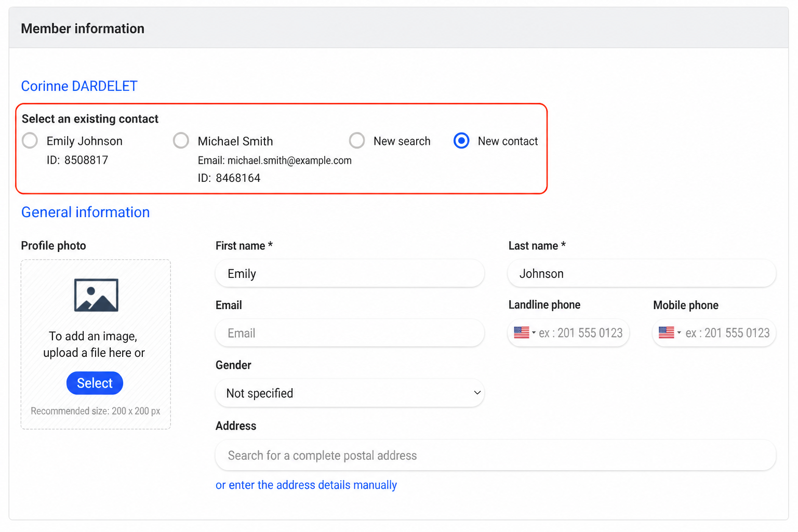Click the General information section heading
Image resolution: width=798 pixels, height=532 pixels.
[x=85, y=212]
